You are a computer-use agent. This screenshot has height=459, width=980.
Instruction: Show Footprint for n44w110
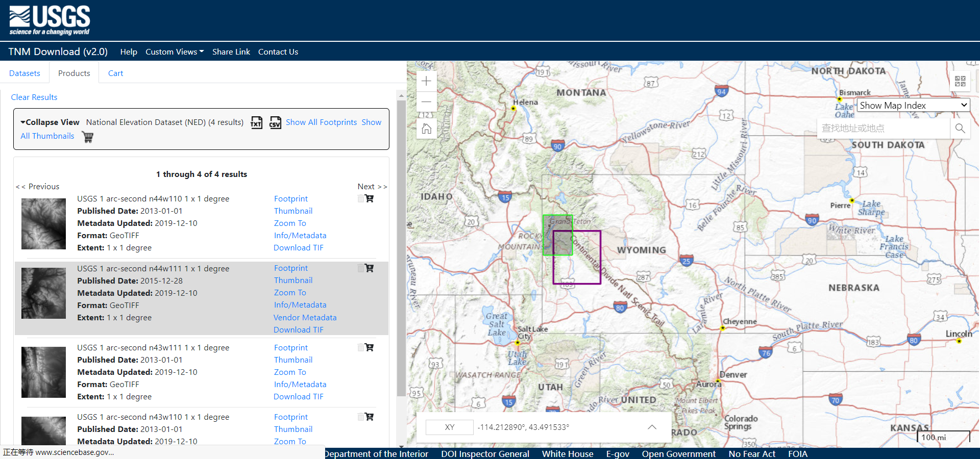pos(291,198)
